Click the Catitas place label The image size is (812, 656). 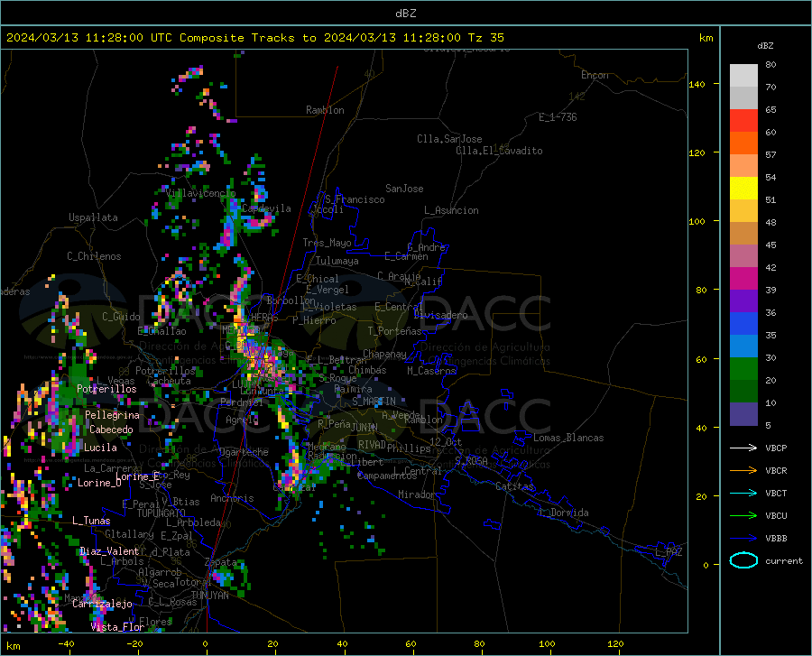(515, 486)
